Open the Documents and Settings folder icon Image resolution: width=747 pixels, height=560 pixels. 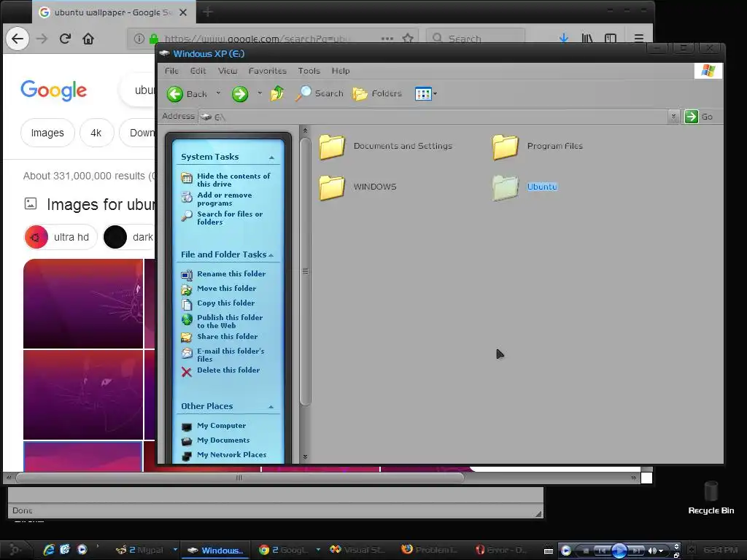click(332, 146)
